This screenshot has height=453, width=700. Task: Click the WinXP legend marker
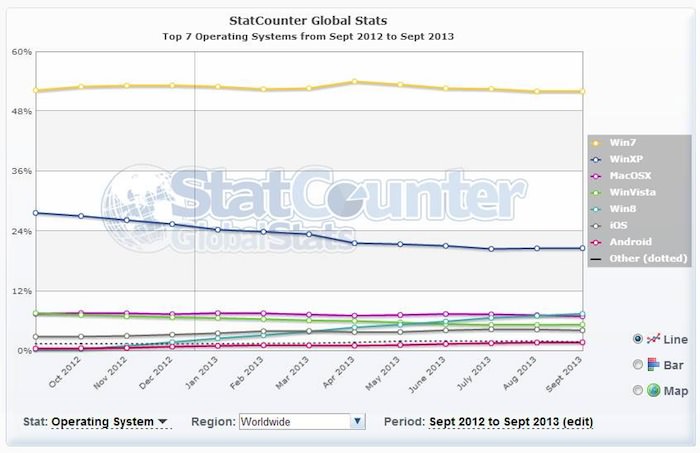click(x=594, y=157)
